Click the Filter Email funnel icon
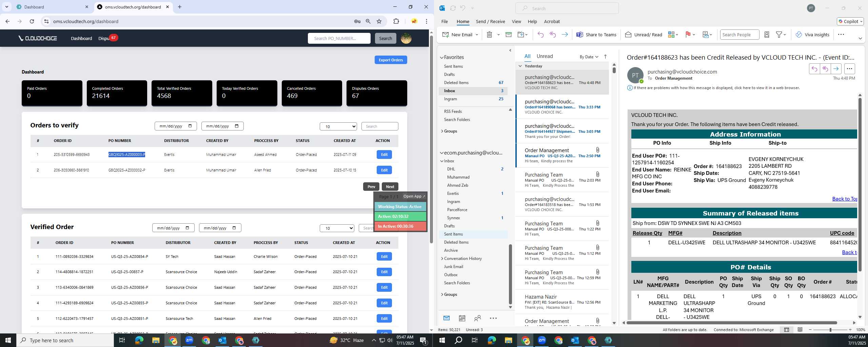Screen dimensions: 868x347 [779, 35]
